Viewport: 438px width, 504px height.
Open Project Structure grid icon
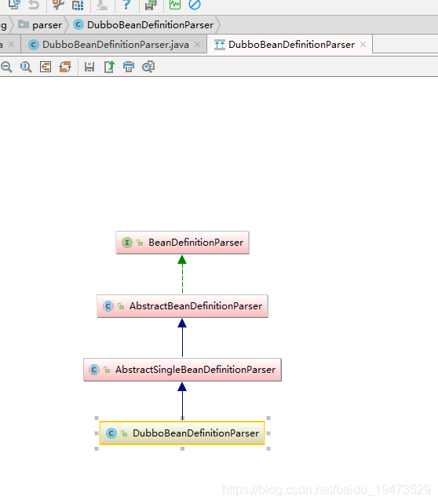[78, 5]
